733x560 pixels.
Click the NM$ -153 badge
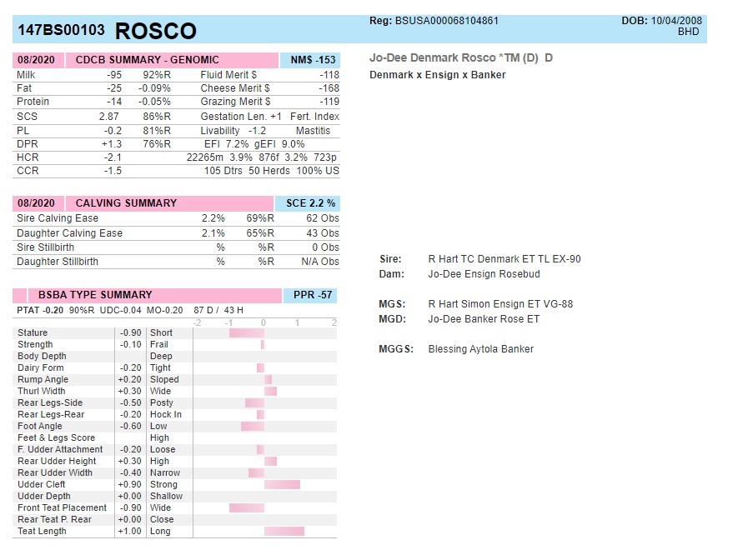point(313,60)
